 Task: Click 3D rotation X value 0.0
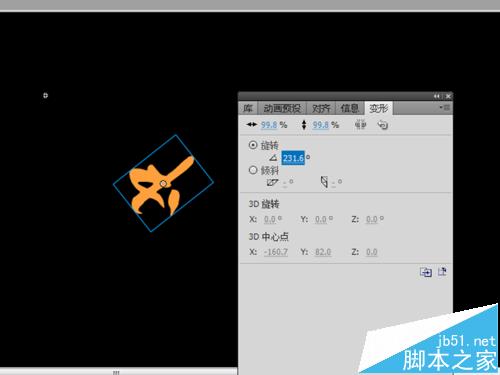pyautogui.click(x=270, y=219)
